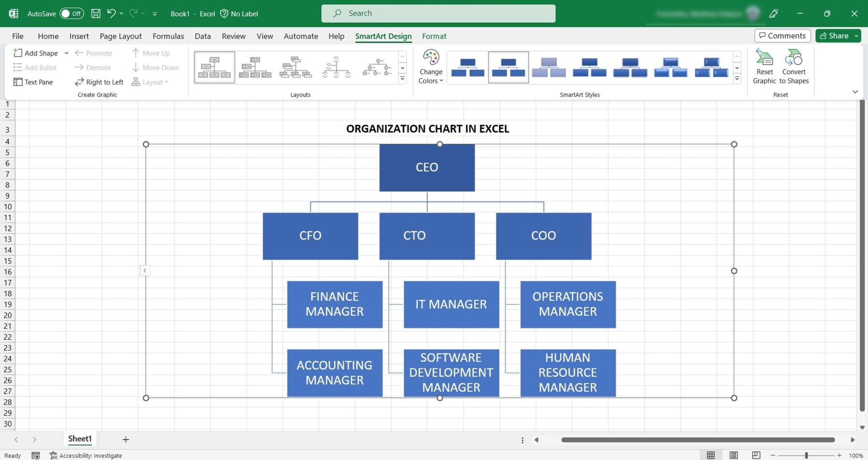Image resolution: width=868 pixels, height=460 pixels.
Task: Select the Save icon
Action: tap(95, 13)
